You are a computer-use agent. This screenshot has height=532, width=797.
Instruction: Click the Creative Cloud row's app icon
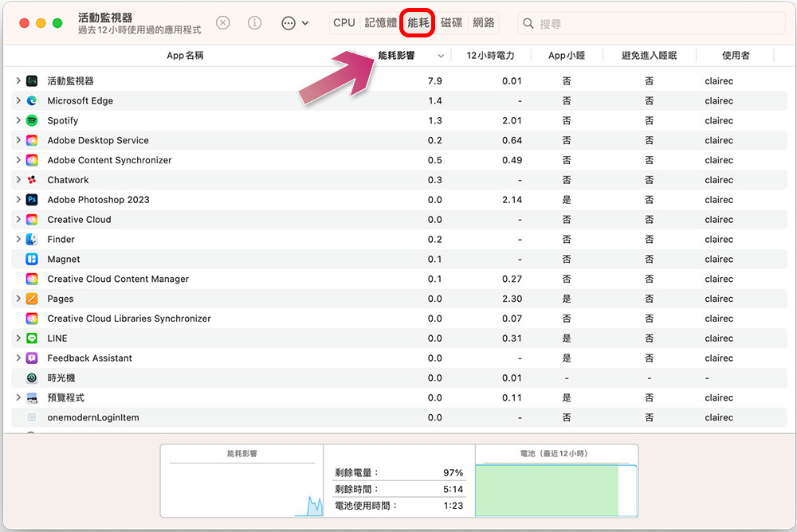click(x=32, y=220)
